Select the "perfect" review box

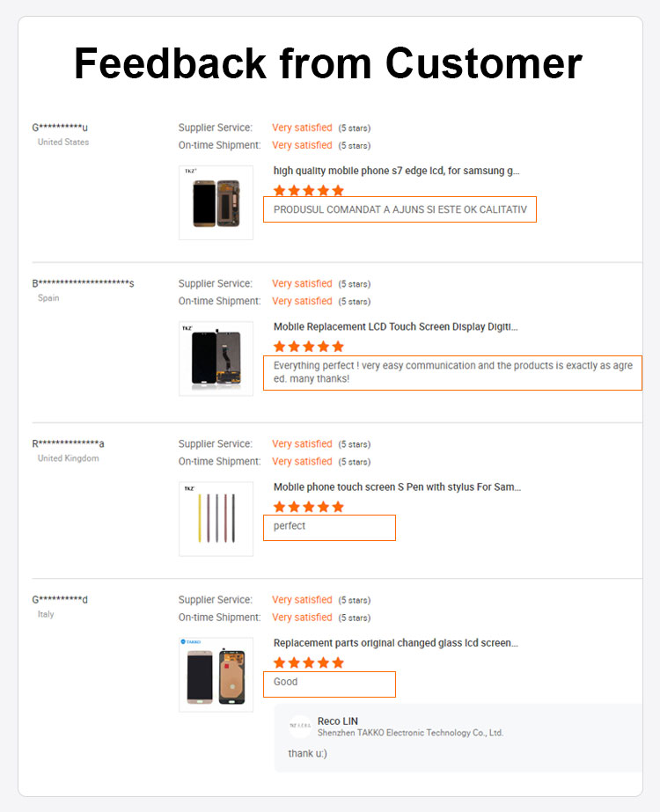pos(329,527)
